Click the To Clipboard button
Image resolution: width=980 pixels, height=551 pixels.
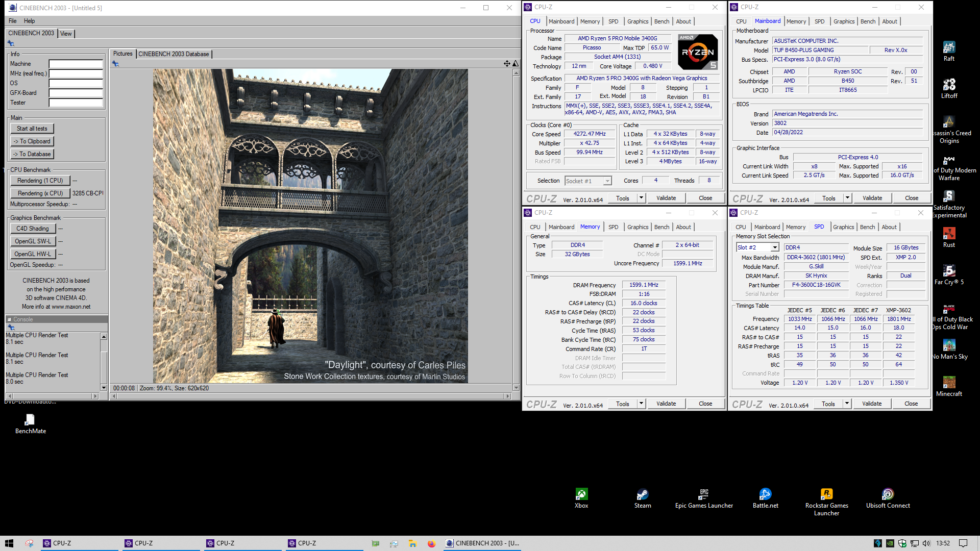coord(32,141)
